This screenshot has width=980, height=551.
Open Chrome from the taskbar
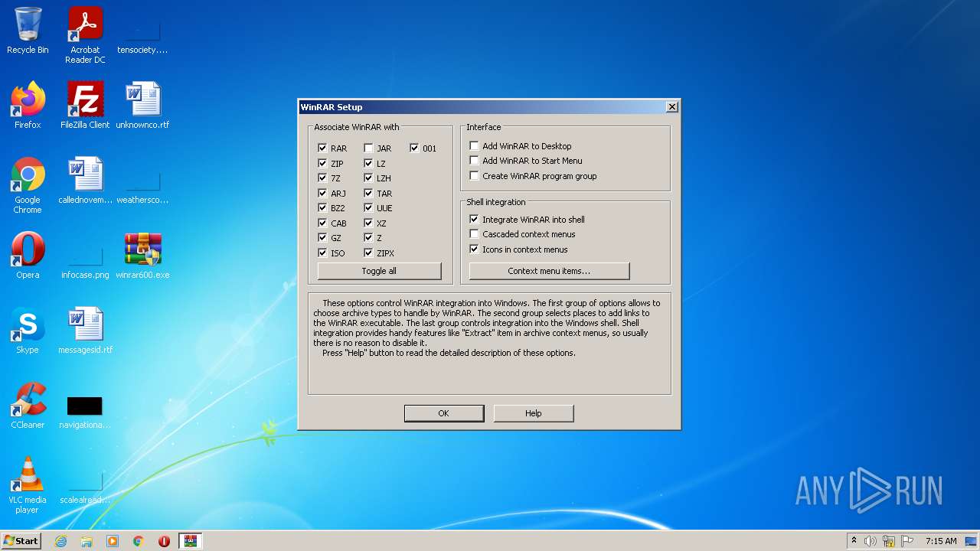click(139, 541)
